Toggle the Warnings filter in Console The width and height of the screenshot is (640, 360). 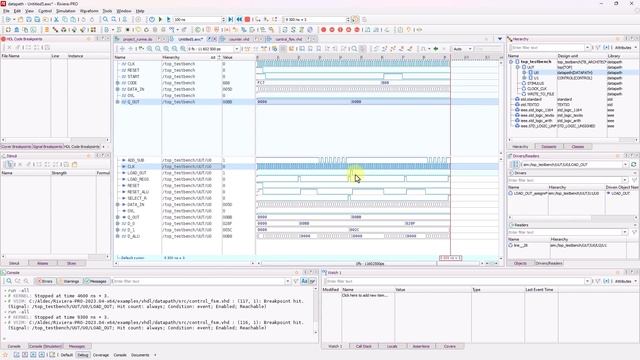click(x=69, y=281)
